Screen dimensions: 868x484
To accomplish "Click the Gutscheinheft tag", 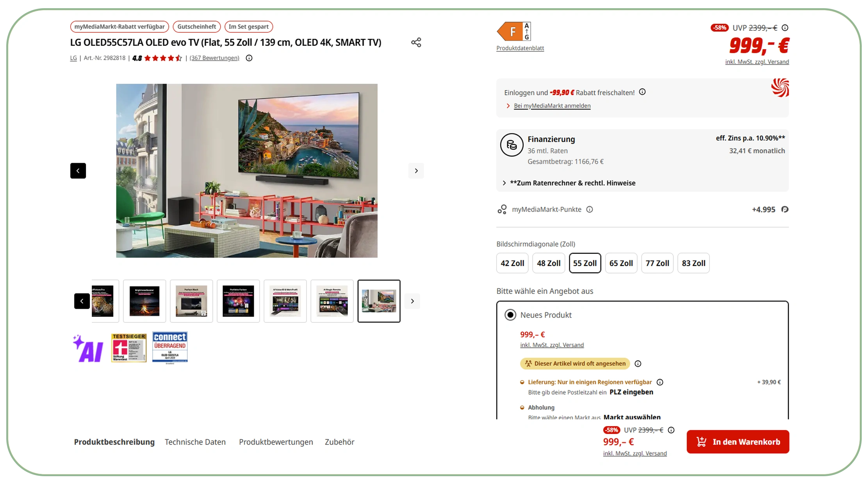I will coord(197,27).
